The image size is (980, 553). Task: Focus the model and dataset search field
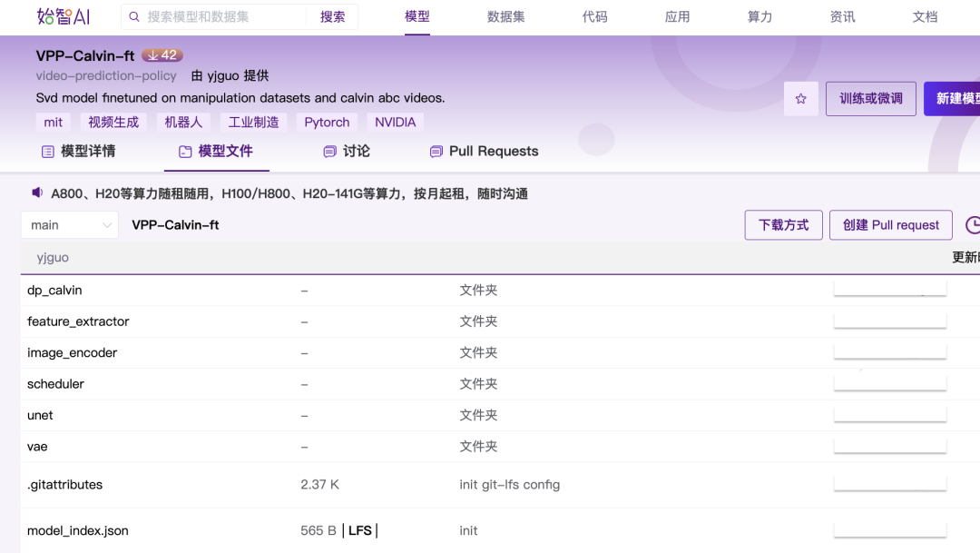click(222, 17)
